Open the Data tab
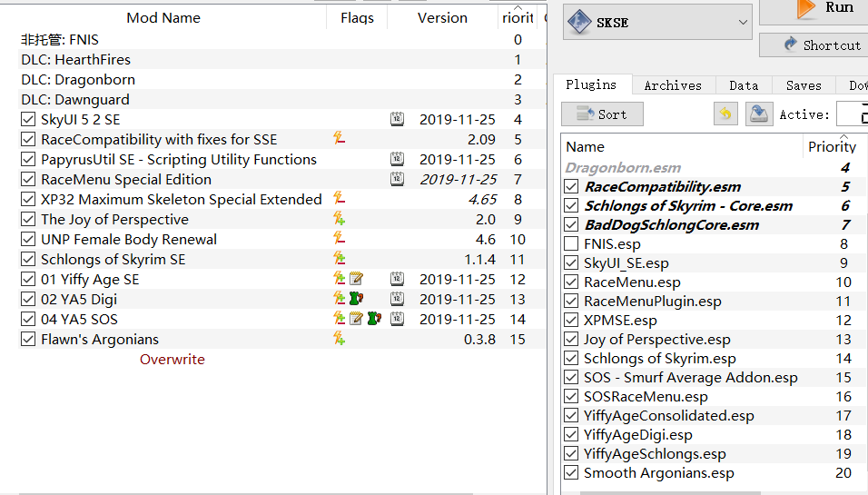868x495 pixels. tap(744, 85)
